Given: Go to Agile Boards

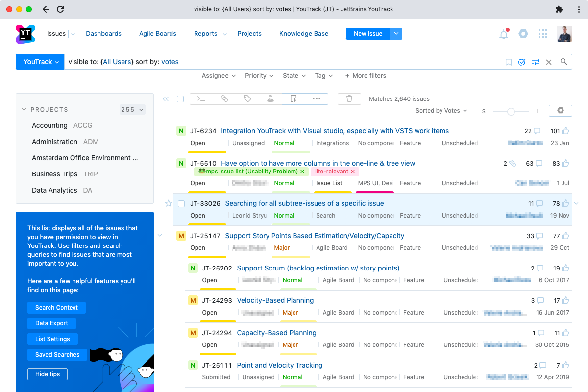Looking at the screenshot, I should [158, 34].
